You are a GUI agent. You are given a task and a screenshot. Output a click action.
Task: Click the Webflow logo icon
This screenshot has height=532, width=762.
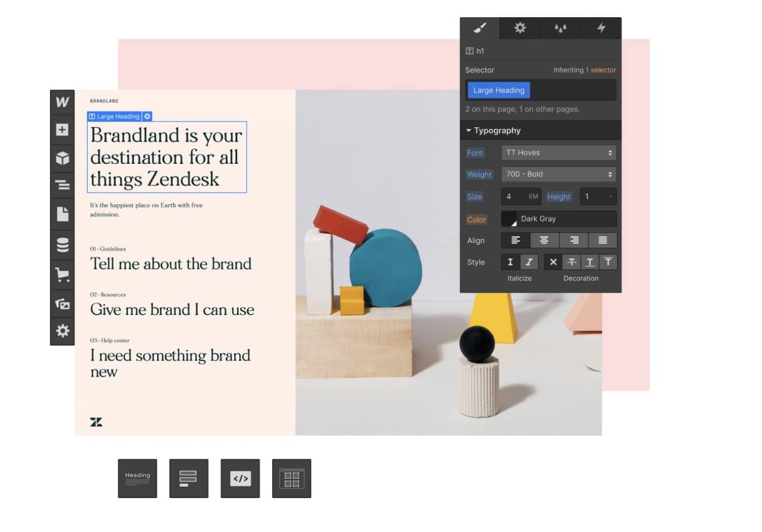click(x=62, y=102)
